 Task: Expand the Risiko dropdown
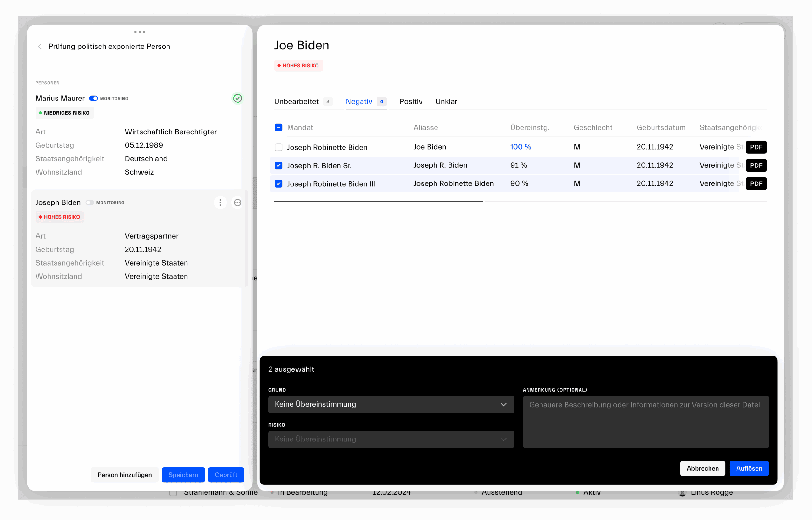coord(391,439)
